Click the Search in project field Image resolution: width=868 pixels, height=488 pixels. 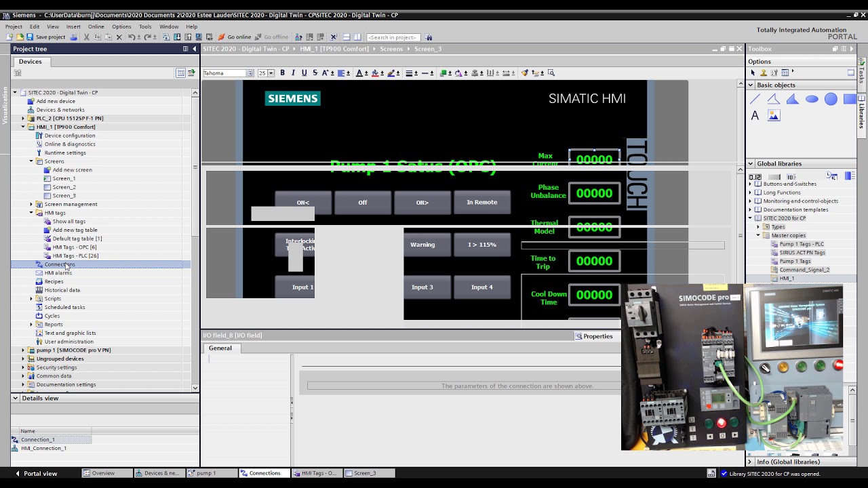click(393, 37)
